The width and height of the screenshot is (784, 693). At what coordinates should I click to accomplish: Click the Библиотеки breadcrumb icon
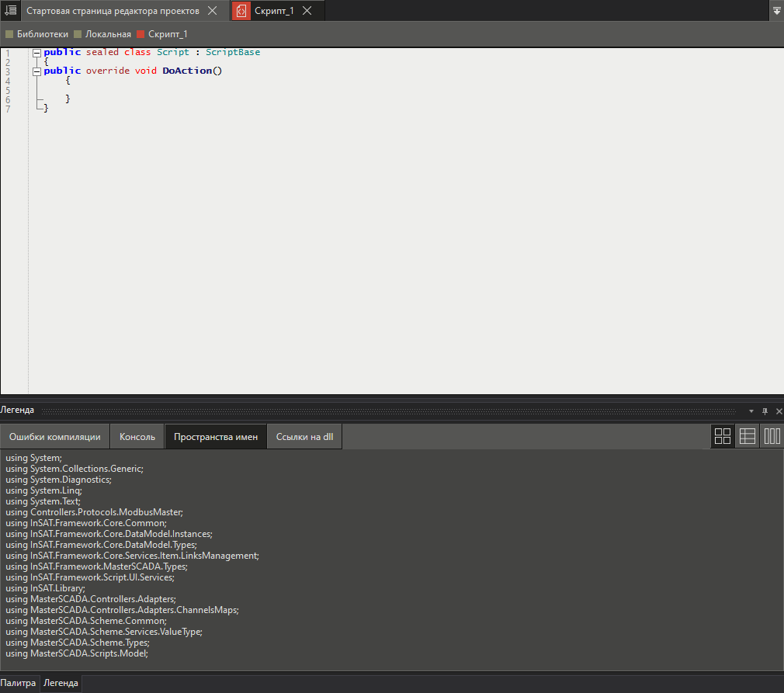(x=10, y=34)
